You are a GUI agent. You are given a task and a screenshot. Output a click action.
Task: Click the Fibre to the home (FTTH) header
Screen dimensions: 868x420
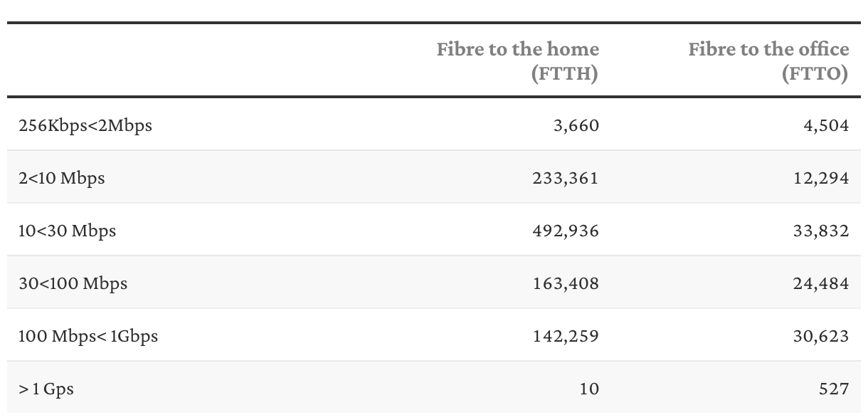[518, 61]
